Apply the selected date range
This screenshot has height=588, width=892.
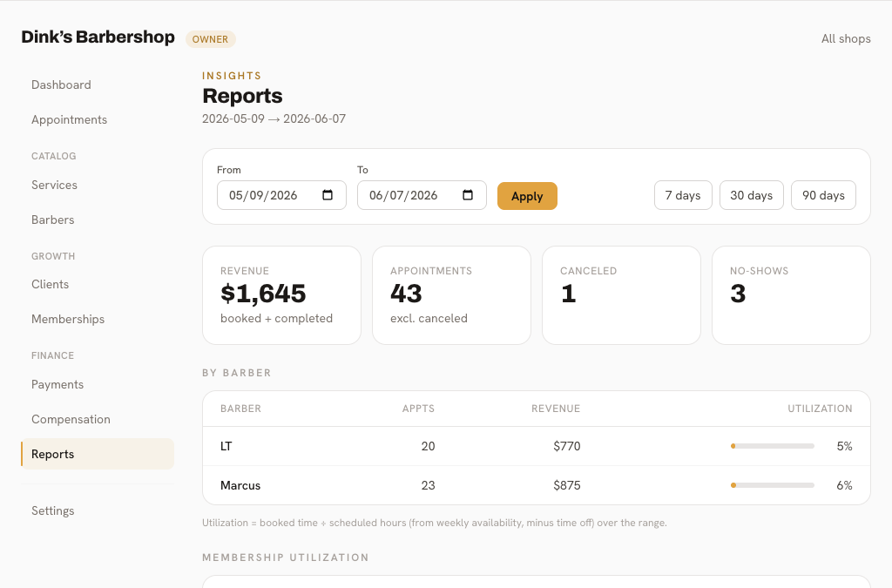pyautogui.click(x=527, y=196)
